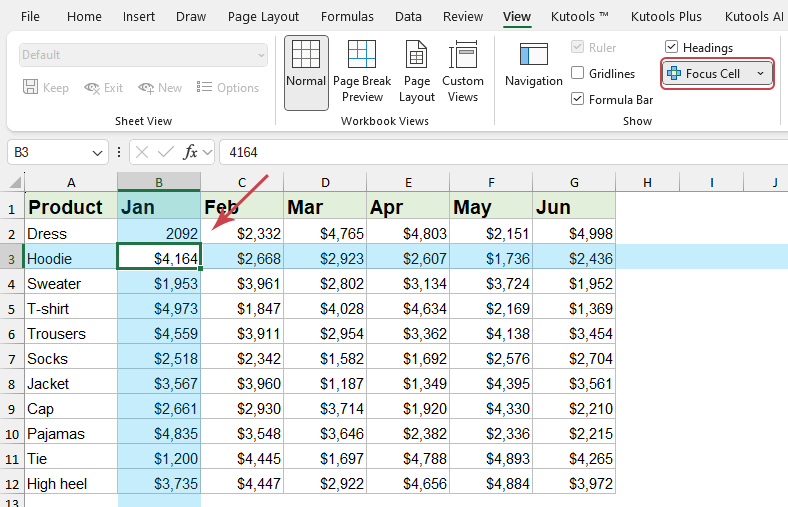Uncheck the Formula Bar checkbox
Screen dimensions: 788x507
[578, 99]
